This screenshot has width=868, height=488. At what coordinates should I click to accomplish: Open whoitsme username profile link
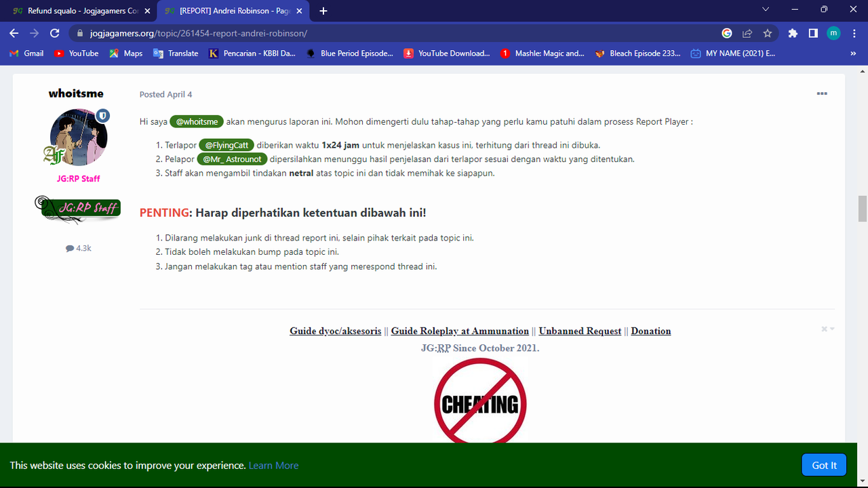pyautogui.click(x=76, y=94)
